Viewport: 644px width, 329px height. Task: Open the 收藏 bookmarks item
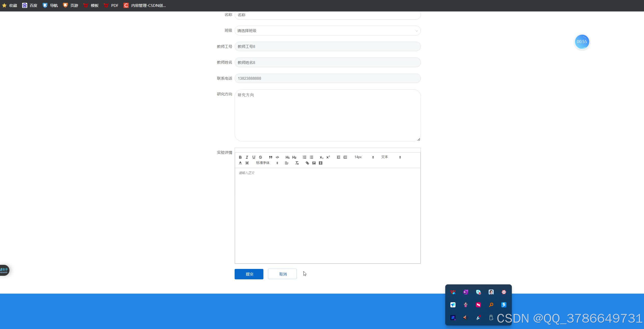pyautogui.click(x=10, y=5)
